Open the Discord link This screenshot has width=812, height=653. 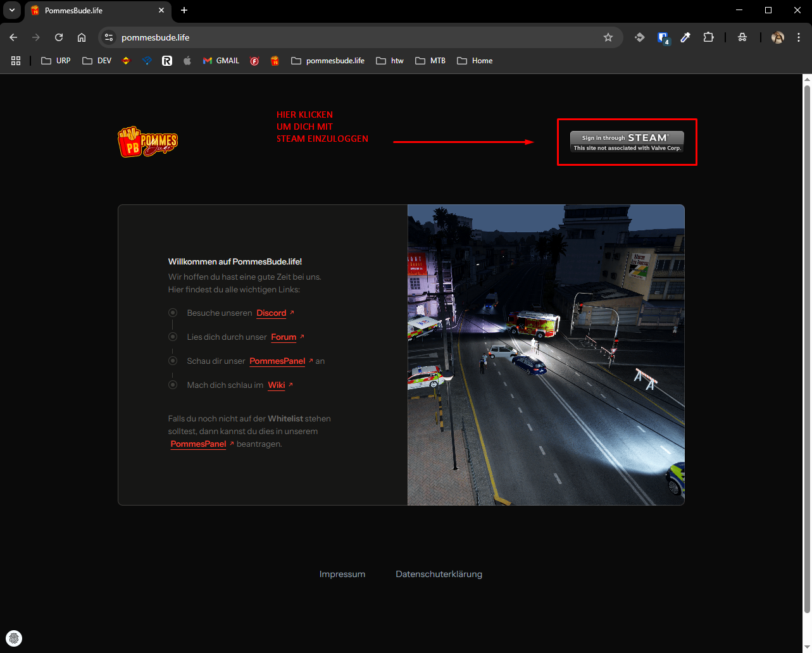(272, 313)
